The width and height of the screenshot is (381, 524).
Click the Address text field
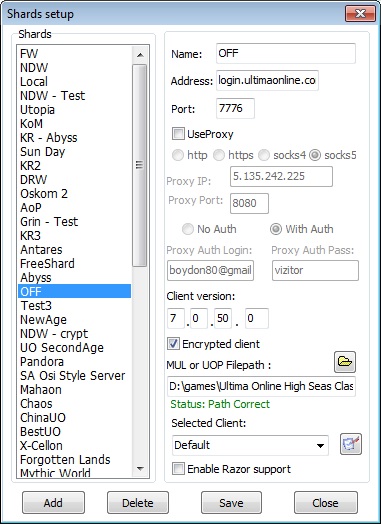[x=267, y=80]
